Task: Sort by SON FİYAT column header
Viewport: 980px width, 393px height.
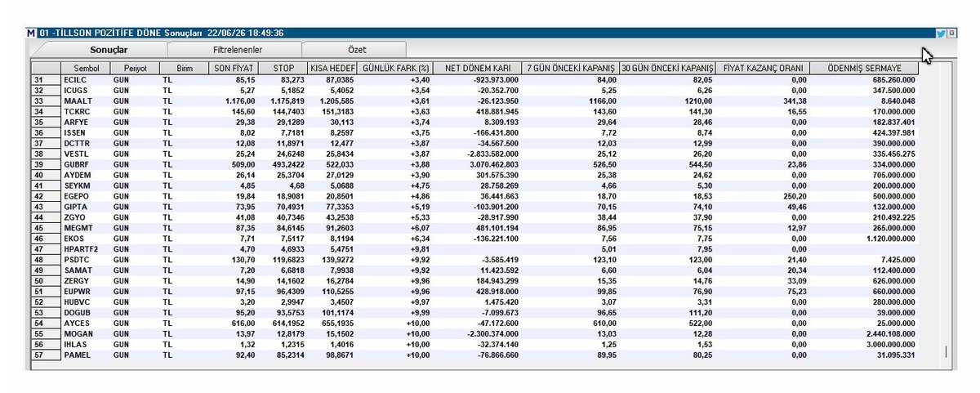Action: coord(234,69)
